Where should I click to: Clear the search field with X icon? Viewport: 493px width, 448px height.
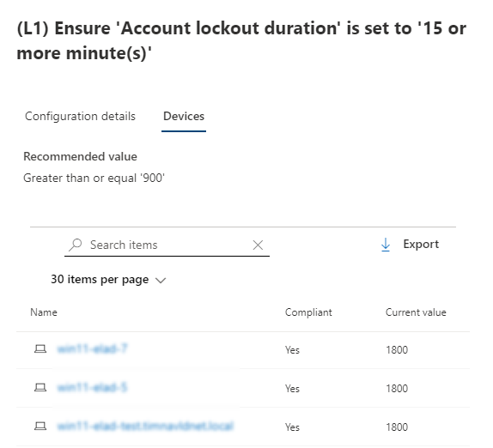258,245
